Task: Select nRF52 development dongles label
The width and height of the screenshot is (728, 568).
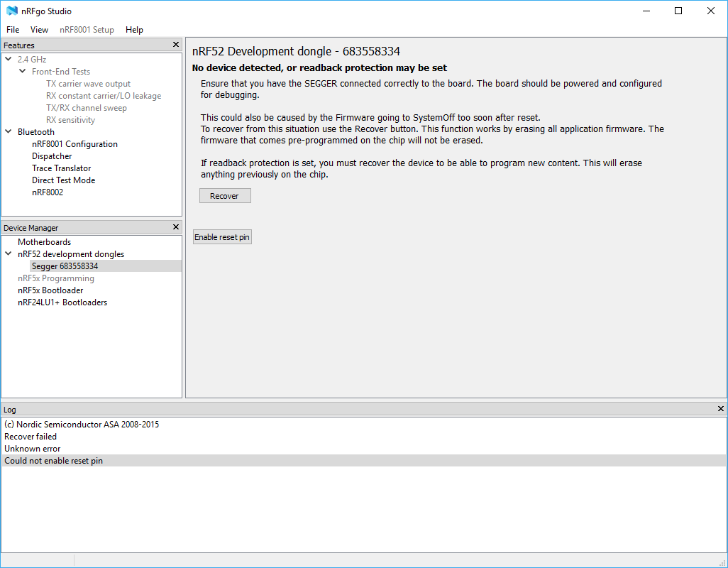Action: [71, 254]
